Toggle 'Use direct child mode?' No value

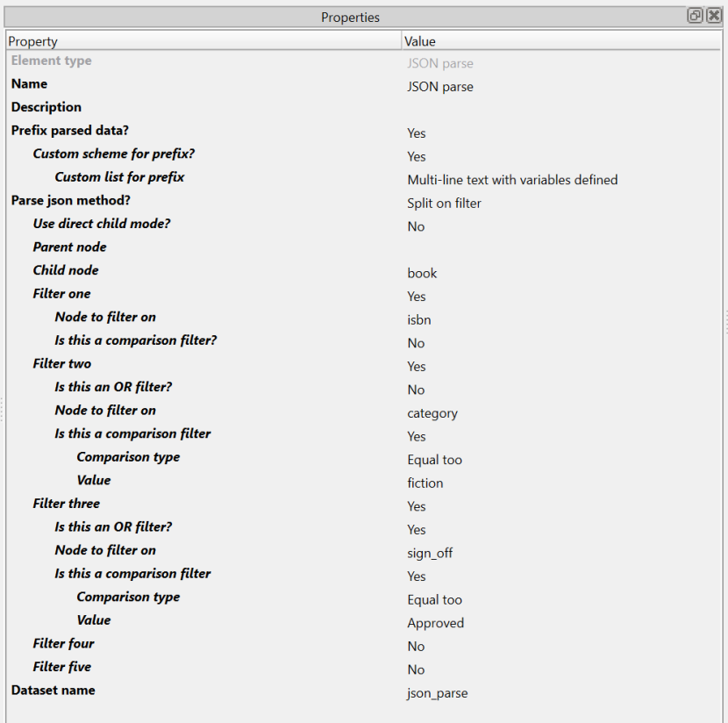416,226
